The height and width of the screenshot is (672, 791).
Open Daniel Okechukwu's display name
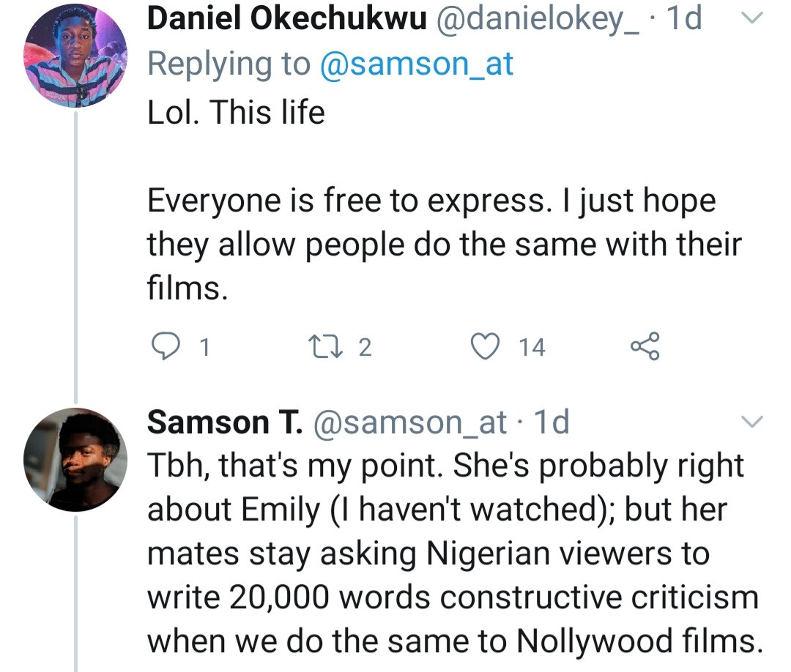pos(286,20)
